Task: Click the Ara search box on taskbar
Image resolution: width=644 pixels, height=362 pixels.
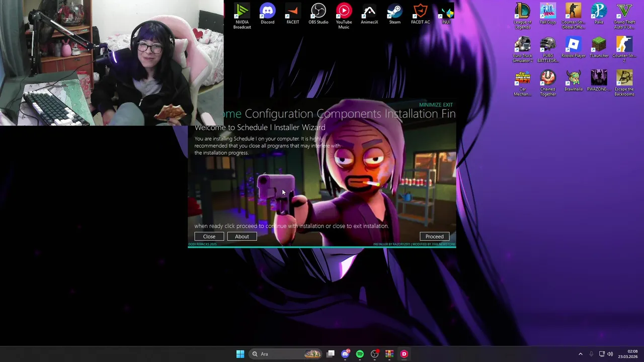Action: tap(285, 354)
